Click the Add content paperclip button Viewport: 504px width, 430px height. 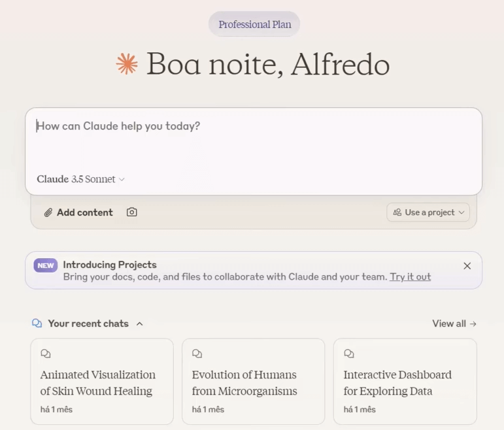point(78,212)
